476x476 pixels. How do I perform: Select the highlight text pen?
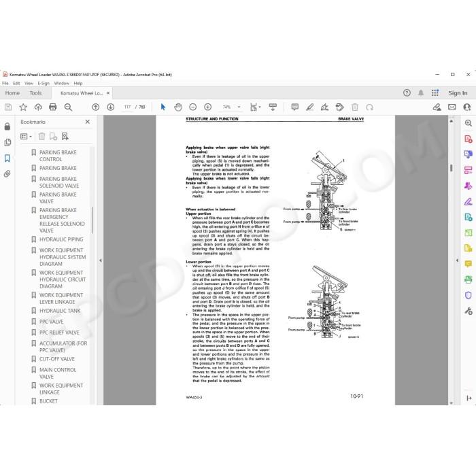click(309, 107)
